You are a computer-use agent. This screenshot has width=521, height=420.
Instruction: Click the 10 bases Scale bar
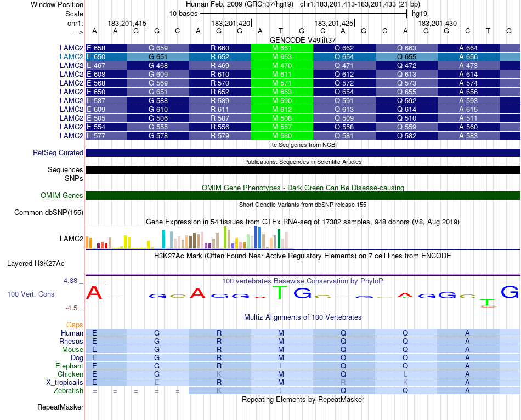pyautogui.click(x=303, y=14)
